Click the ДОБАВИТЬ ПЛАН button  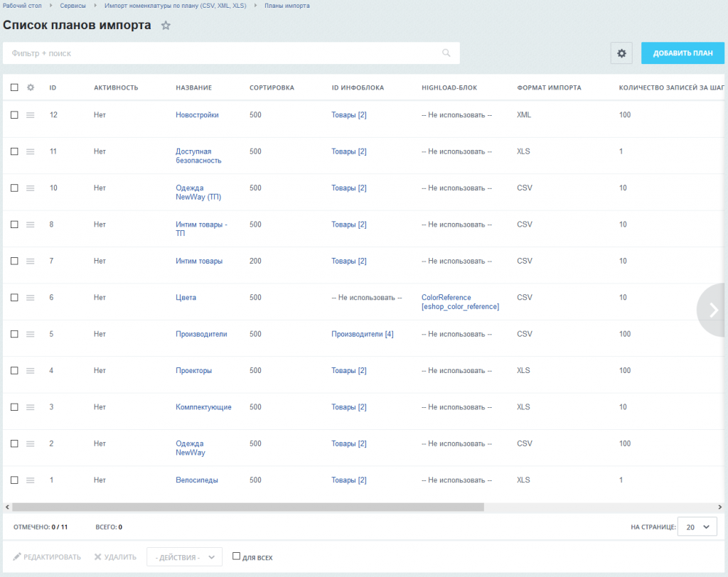tap(682, 53)
